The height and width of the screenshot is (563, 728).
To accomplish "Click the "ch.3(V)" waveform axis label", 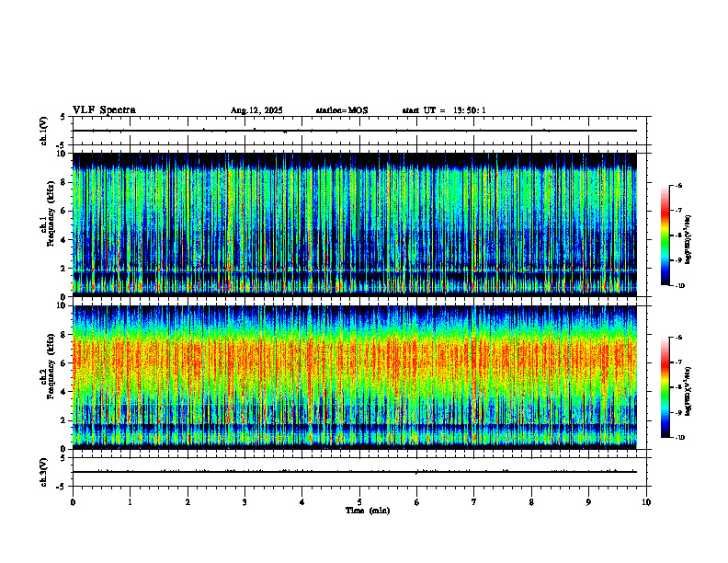I will (x=44, y=472).
